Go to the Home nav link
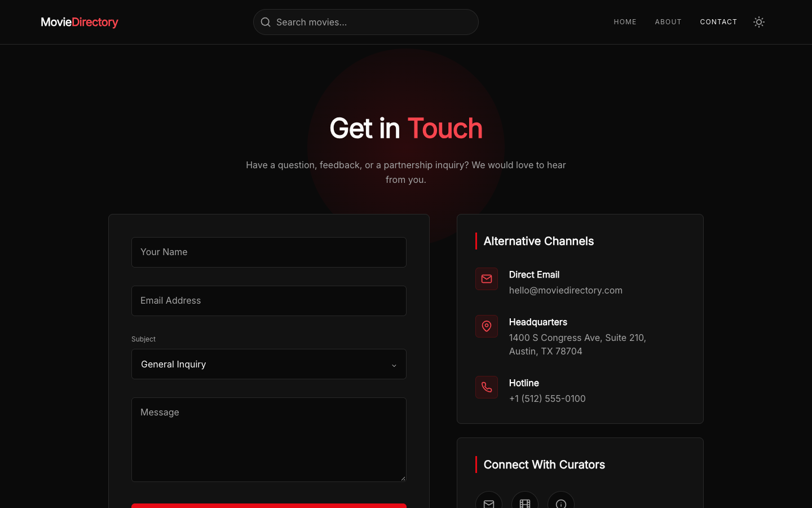The width and height of the screenshot is (812, 508). pos(625,22)
